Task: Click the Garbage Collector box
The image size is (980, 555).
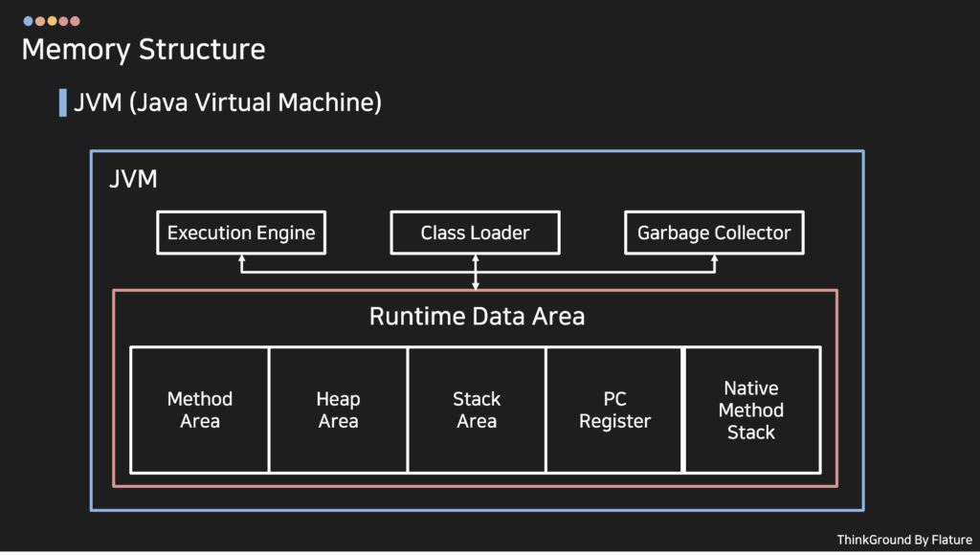Action: point(714,233)
